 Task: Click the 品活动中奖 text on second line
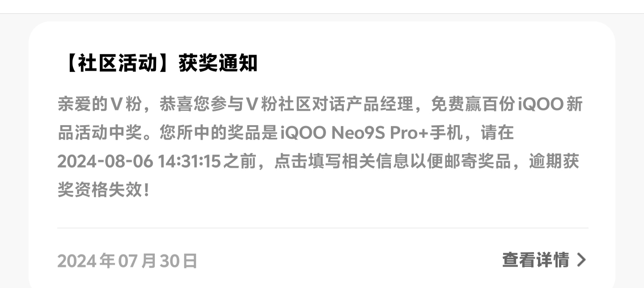pyautogui.click(x=101, y=133)
